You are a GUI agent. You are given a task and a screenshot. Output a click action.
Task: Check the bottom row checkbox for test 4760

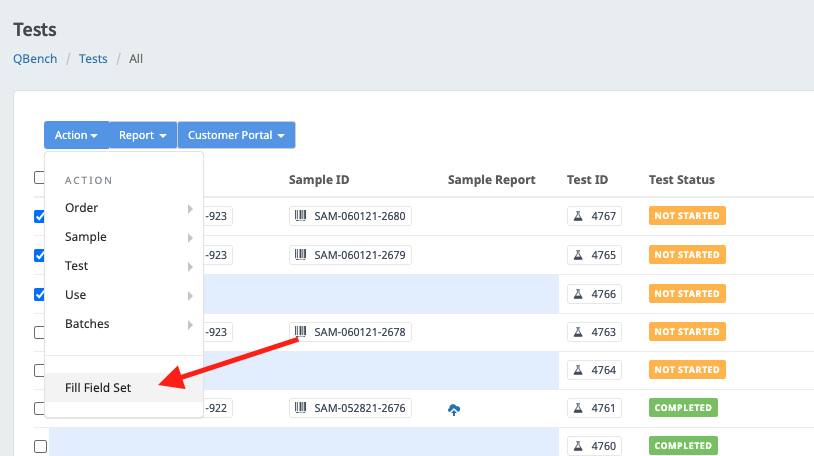[x=40, y=446]
